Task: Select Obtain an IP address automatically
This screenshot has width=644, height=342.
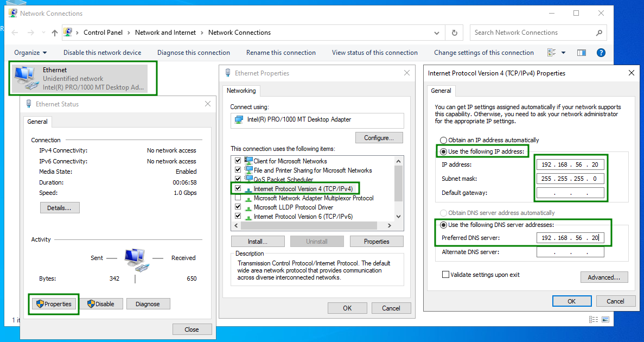Action: click(x=444, y=140)
